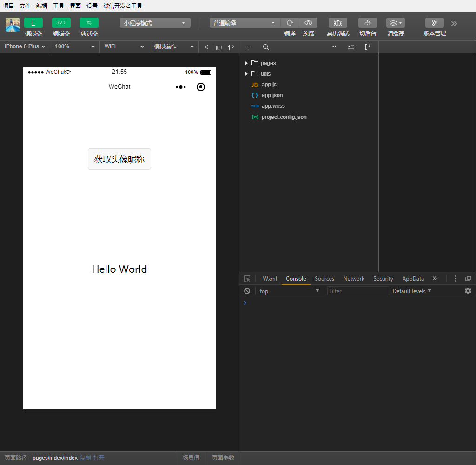Click the 场景值 status bar button

191,458
